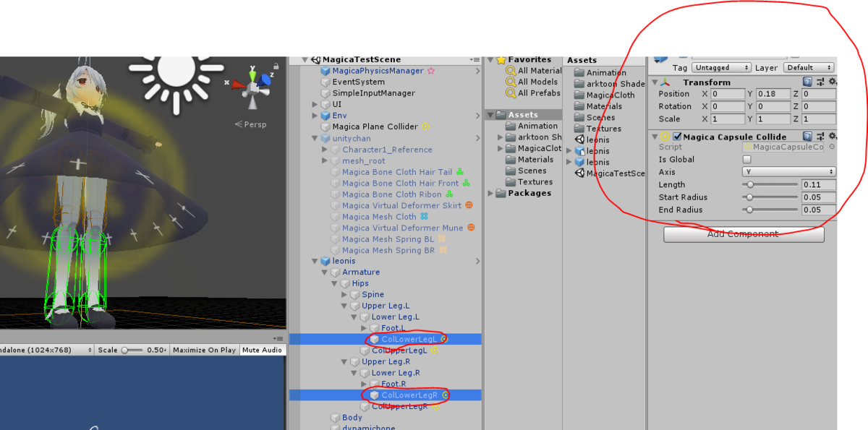
Task: Open the MagicaCloth folder in Assets list
Action: coord(610,95)
